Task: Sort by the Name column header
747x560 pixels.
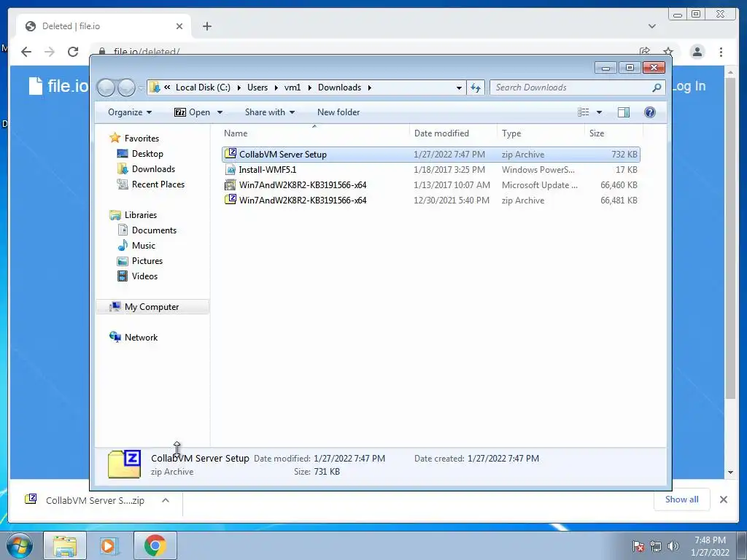Action: click(314, 133)
